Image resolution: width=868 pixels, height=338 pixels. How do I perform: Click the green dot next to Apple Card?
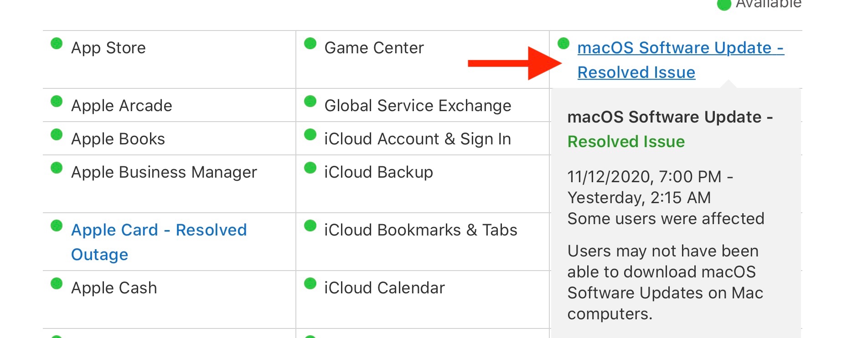tap(57, 226)
